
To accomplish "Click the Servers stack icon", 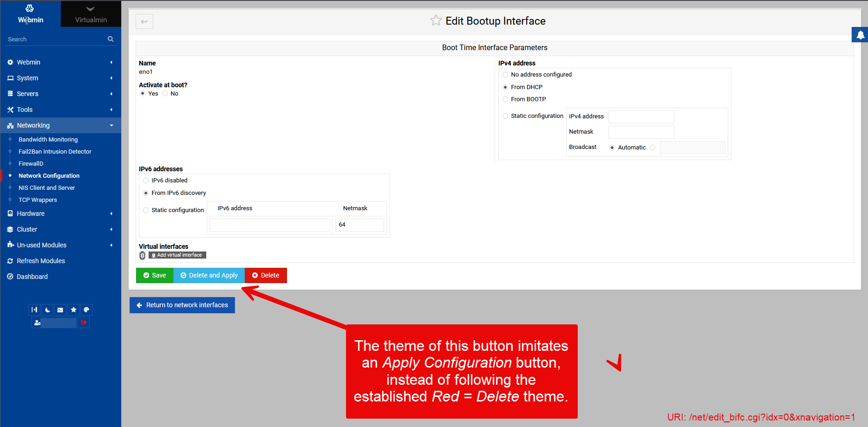I will 10,94.
